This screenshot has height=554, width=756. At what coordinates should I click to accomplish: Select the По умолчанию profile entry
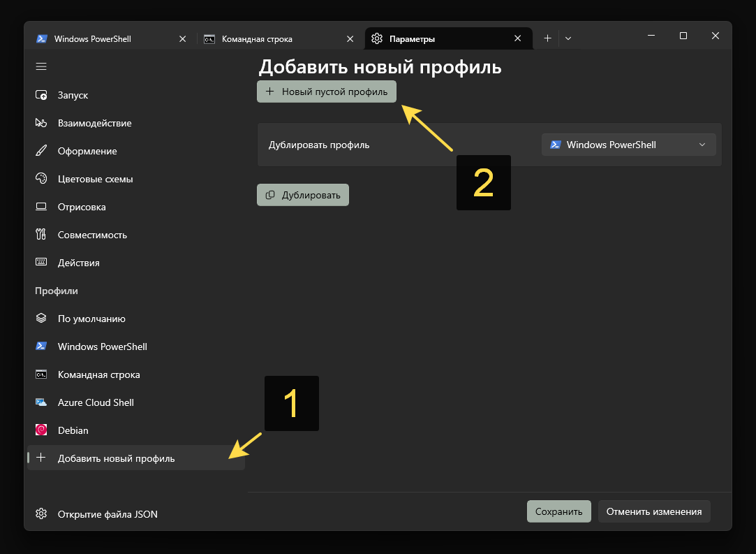coord(136,319)
